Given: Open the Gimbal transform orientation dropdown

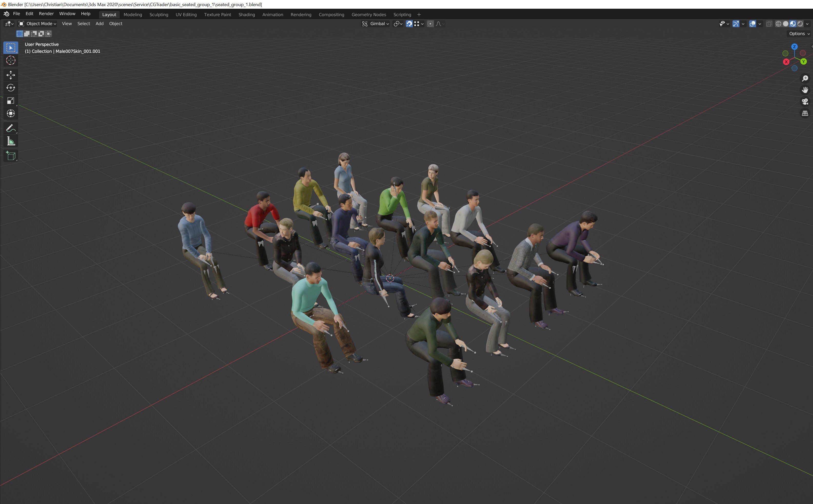Looking at the screenshot, I should coord(378,24).
